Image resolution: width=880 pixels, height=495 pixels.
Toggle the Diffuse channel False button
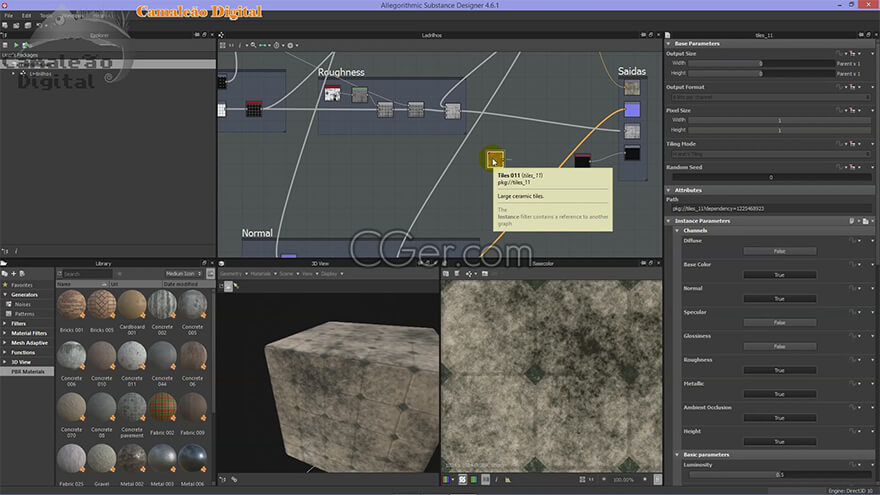click(780, 251)
